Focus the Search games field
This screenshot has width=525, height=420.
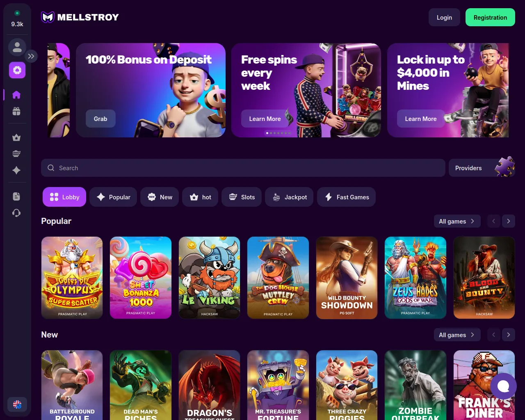pyautogui.click(x=243, y=168)
